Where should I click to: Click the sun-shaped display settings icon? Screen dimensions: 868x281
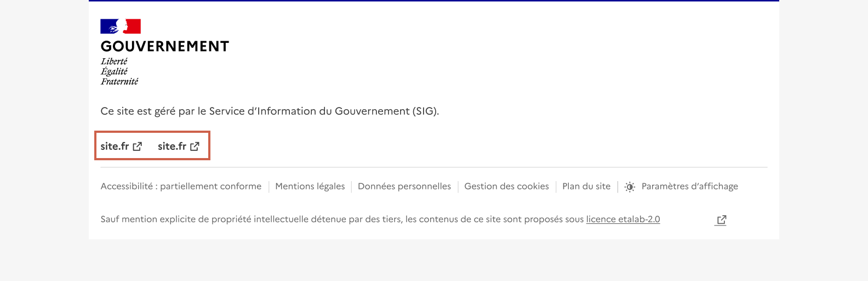(x=630, y=187)
